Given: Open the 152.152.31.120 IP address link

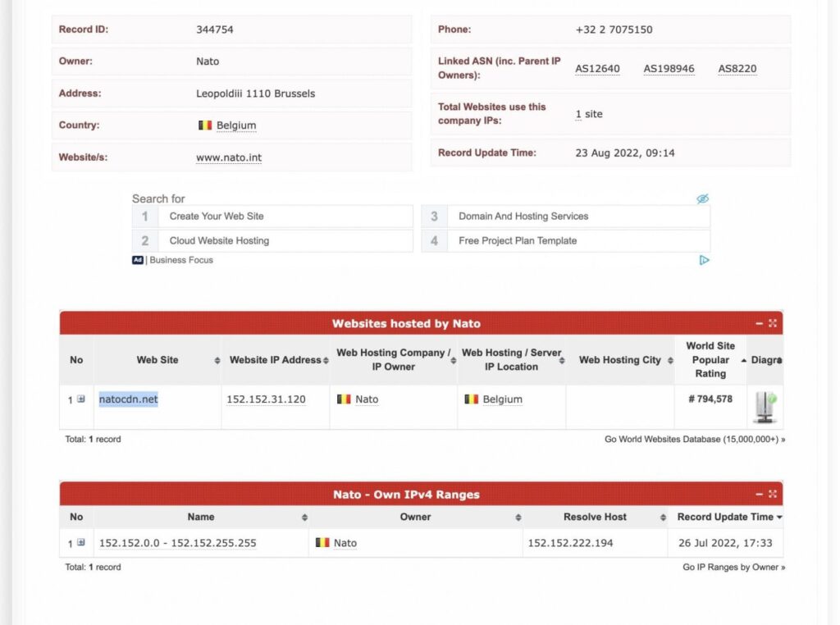Looking at the screenshot, I should click(267, 399).
